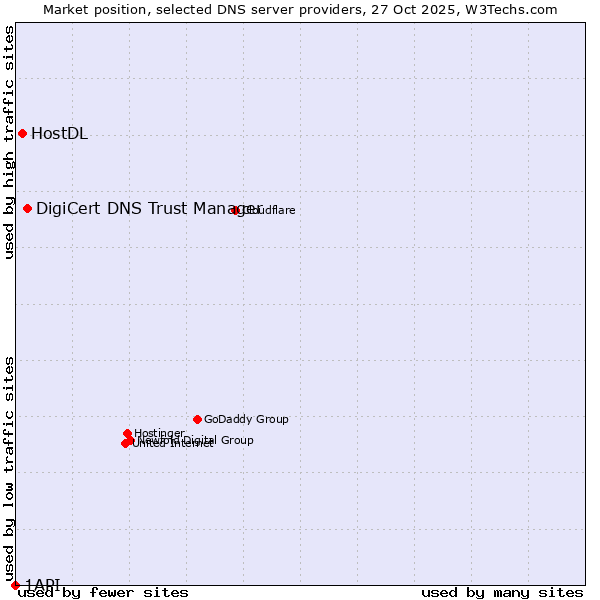This screenshot has width=600, height=600.
Task: Click the HostDL label text
Action: coord(59,134)
